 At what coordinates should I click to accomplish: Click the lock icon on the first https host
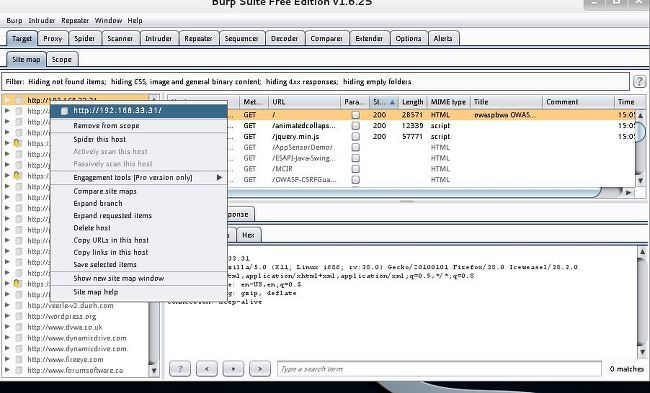coord(17,143)
